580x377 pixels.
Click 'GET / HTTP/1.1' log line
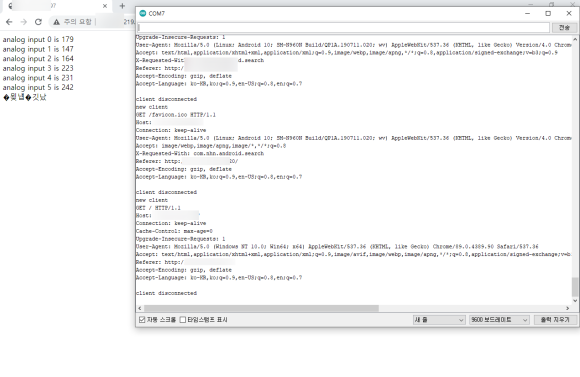[x=158, y=208]
